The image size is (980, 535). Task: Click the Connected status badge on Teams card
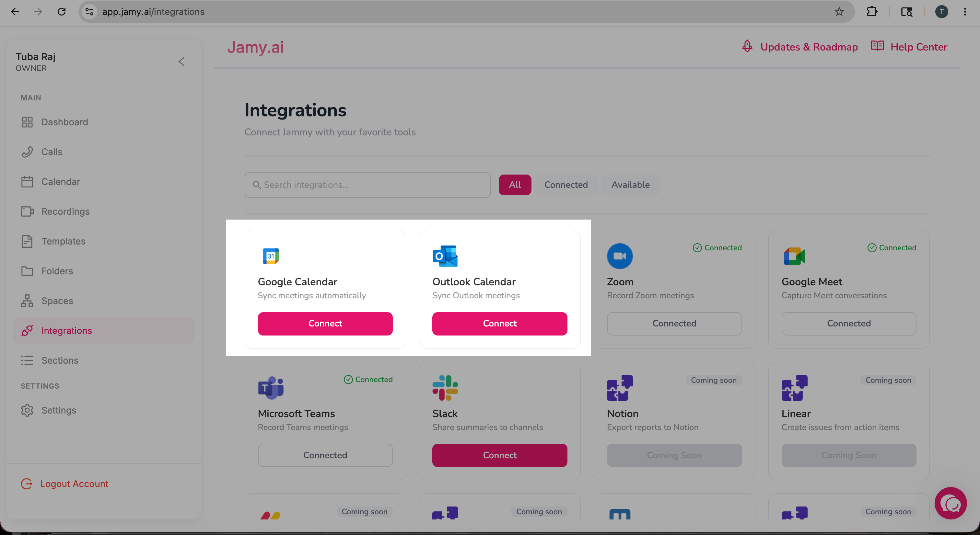(368, 380)
